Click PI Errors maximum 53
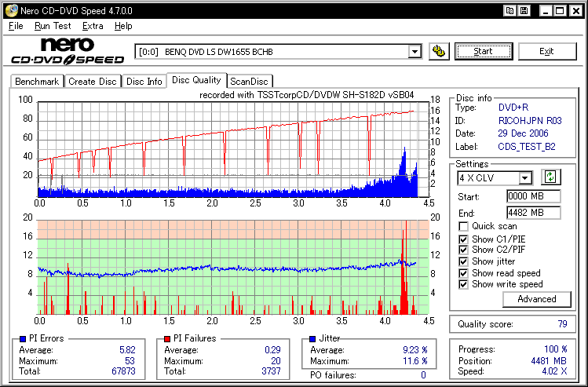 tap(130, 361)
